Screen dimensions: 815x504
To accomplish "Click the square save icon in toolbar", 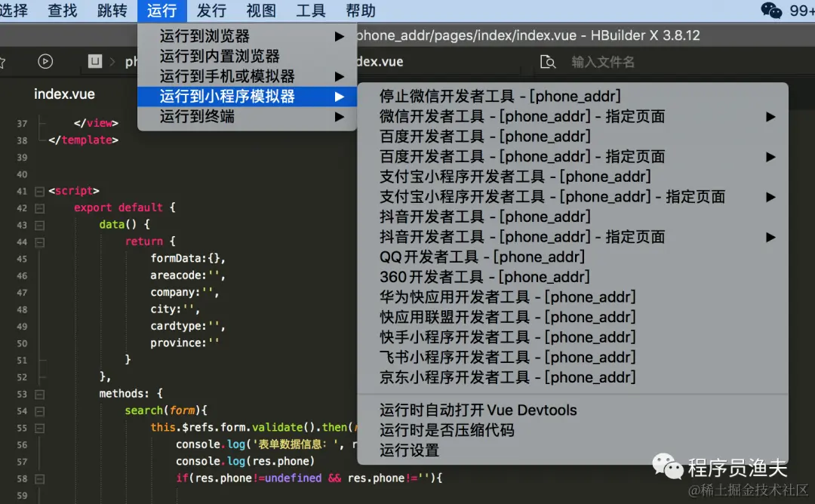I will point(94,61).
